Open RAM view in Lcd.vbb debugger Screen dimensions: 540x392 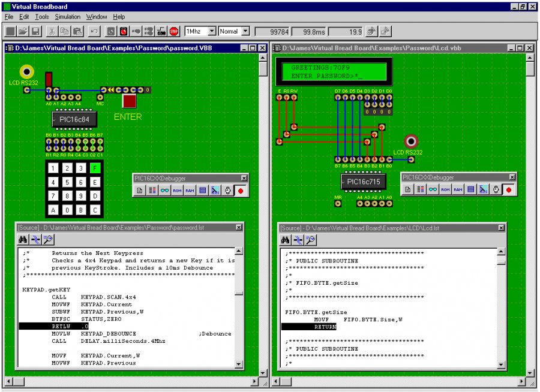click(458, 189)
